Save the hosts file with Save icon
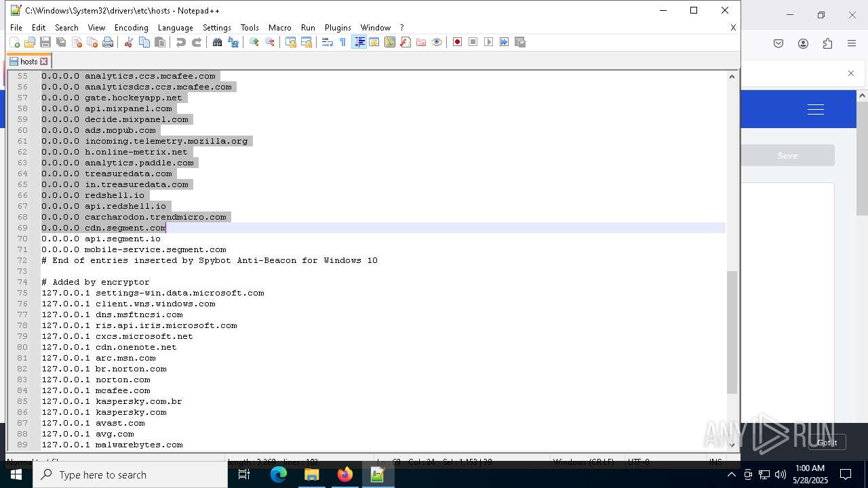 45,42
